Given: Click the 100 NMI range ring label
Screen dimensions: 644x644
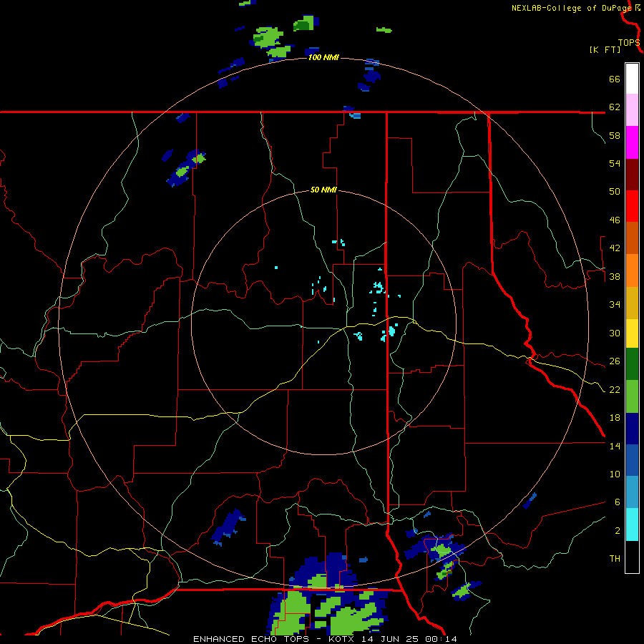Looking at the screenshot, I should 323,57.
